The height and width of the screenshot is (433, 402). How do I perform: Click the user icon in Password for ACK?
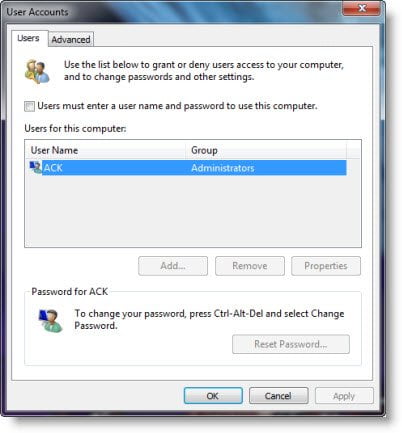51,321
